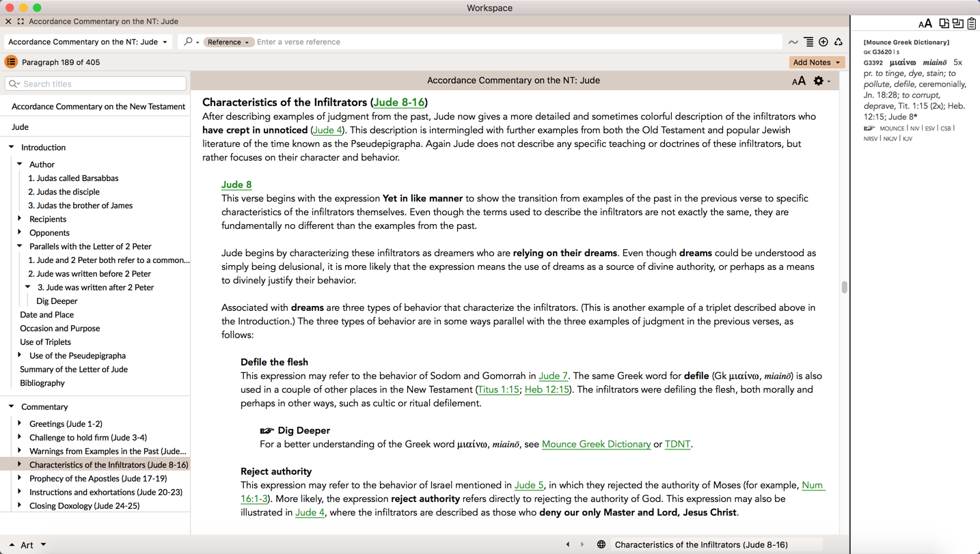This screenshot has height=554, width=980.
Task: Click ESV in Instant Details panel
Action: tap(929, 128)
